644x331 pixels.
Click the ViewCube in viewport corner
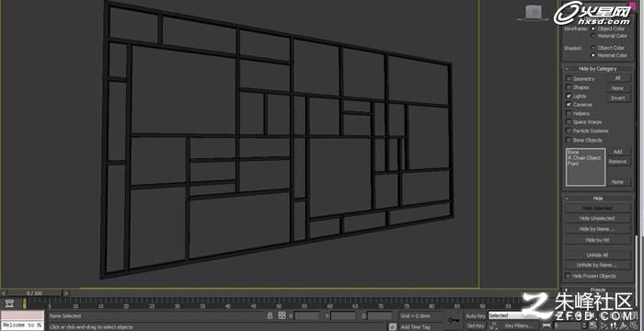(x=534, y=13)
